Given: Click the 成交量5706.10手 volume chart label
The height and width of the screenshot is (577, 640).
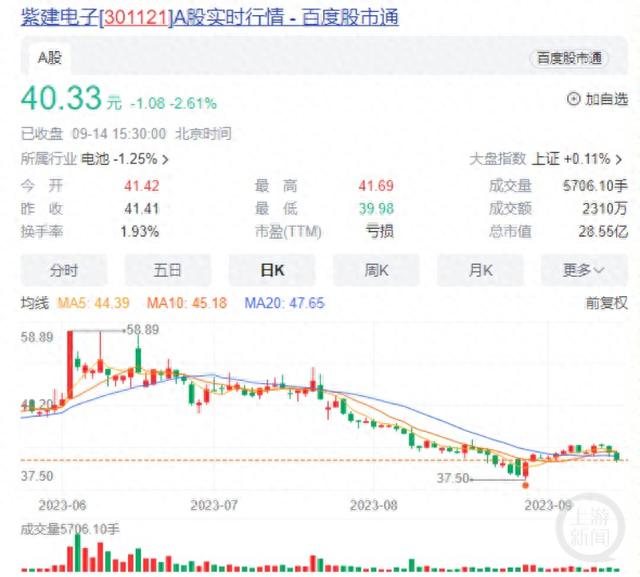Looking at the screenshot, I should click(x=70, y=529).
